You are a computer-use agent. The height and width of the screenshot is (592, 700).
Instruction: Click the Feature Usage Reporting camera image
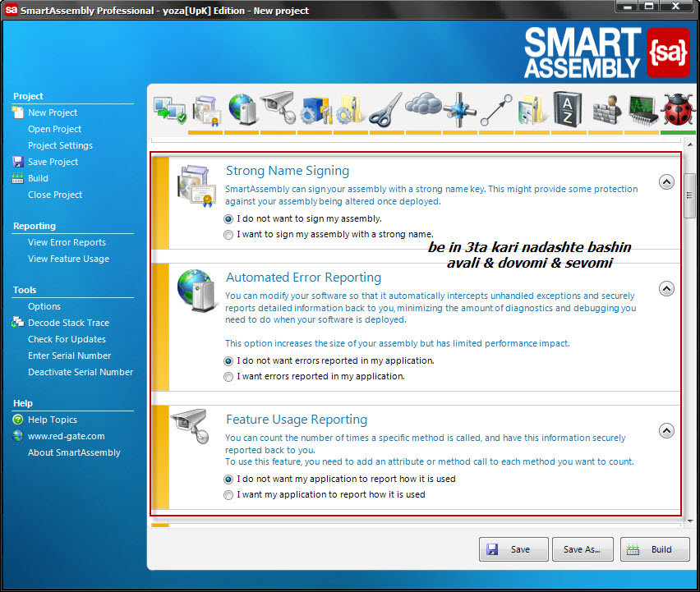click(x=191, y=426)
